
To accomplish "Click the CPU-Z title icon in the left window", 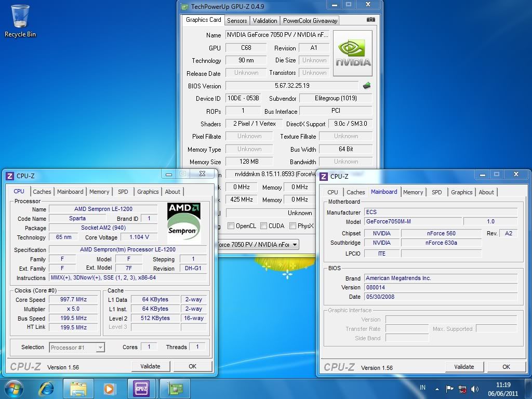I will coord(10,176).
